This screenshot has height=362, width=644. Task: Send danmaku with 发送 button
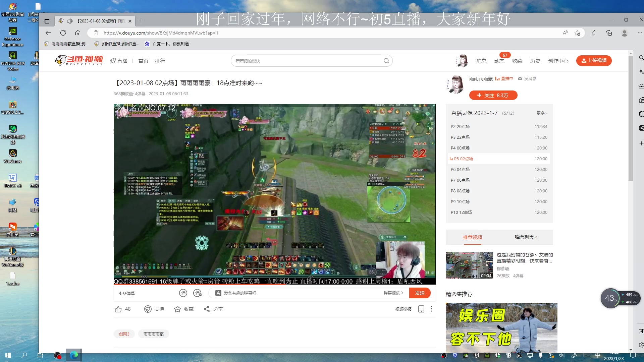click(x=420, y=293)
